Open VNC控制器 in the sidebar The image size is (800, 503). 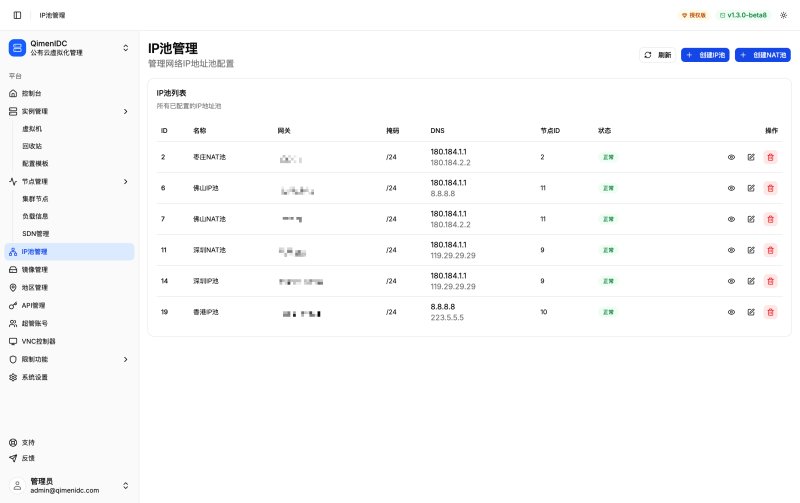(x=69, y=341)
